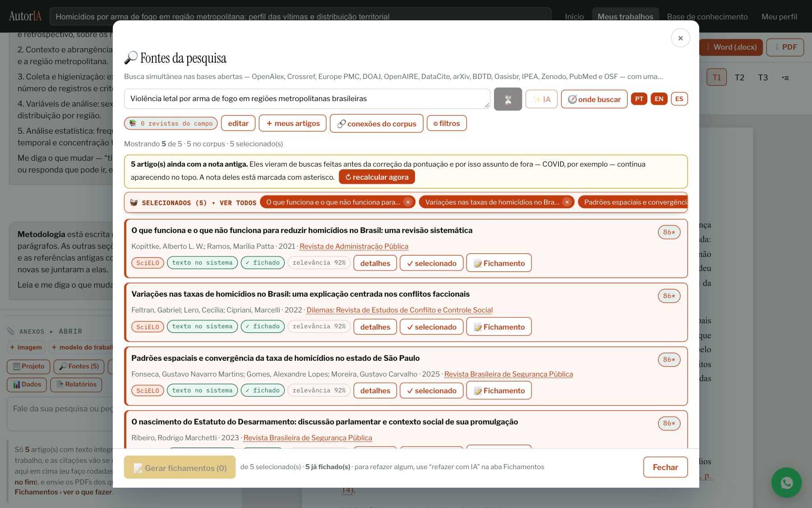Click the sparkle IA button
The width and height of the screenshot is (812, 508).
(542, 99)
